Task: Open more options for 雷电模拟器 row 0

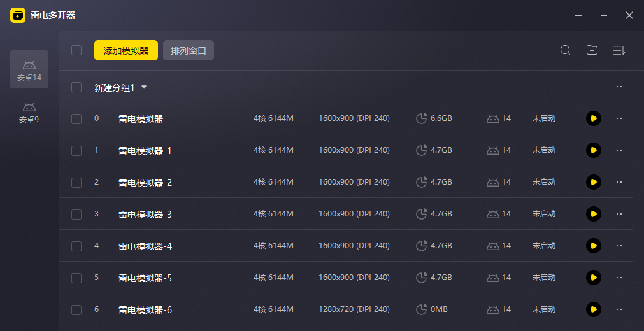Action: click(619, 118)
